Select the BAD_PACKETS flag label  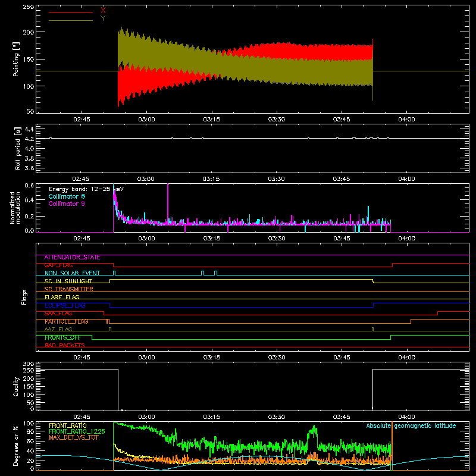(65, 345)
